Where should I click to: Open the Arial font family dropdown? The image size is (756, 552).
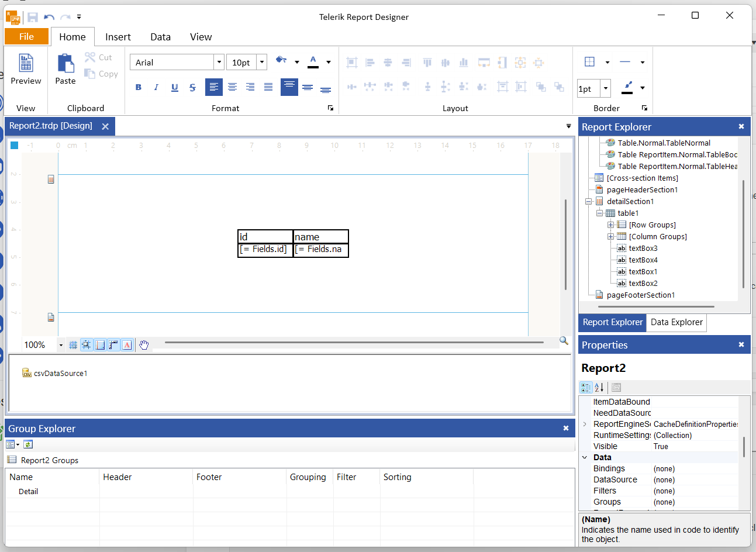pos(219,62)
